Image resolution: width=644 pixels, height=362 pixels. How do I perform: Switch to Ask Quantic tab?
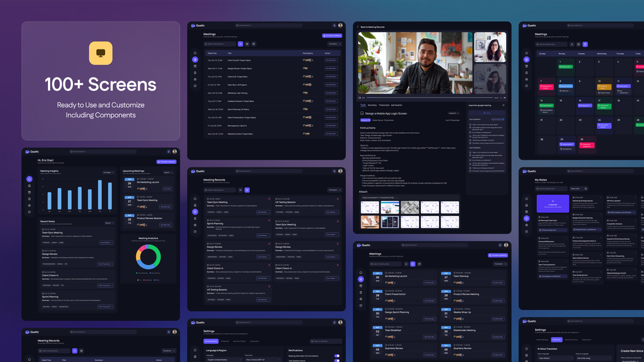(x=397, y=105)
